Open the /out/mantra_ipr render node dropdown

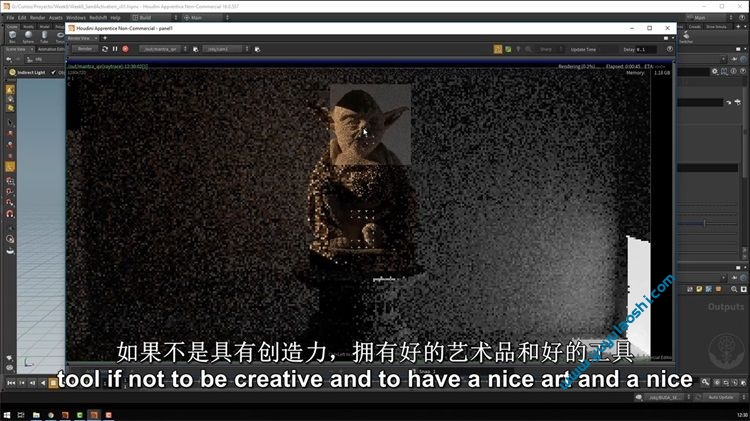(163, 49)
